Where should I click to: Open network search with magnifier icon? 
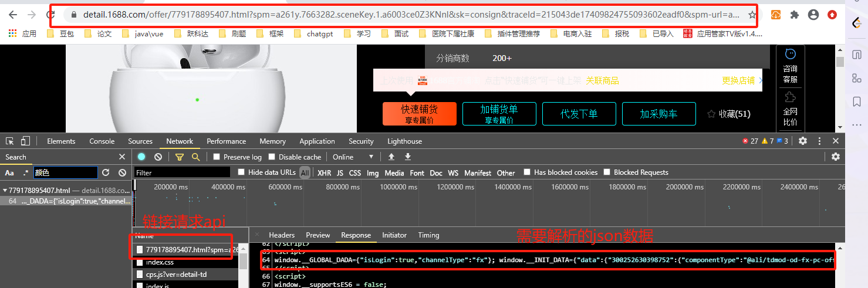coord(196,157)
